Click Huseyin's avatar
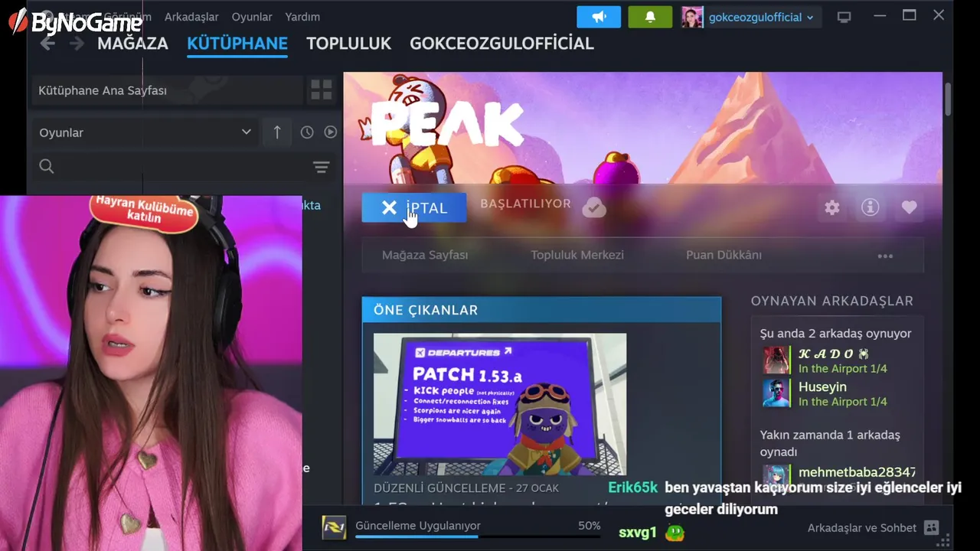The width and height of the screenshot is (980, 551). 776,393
